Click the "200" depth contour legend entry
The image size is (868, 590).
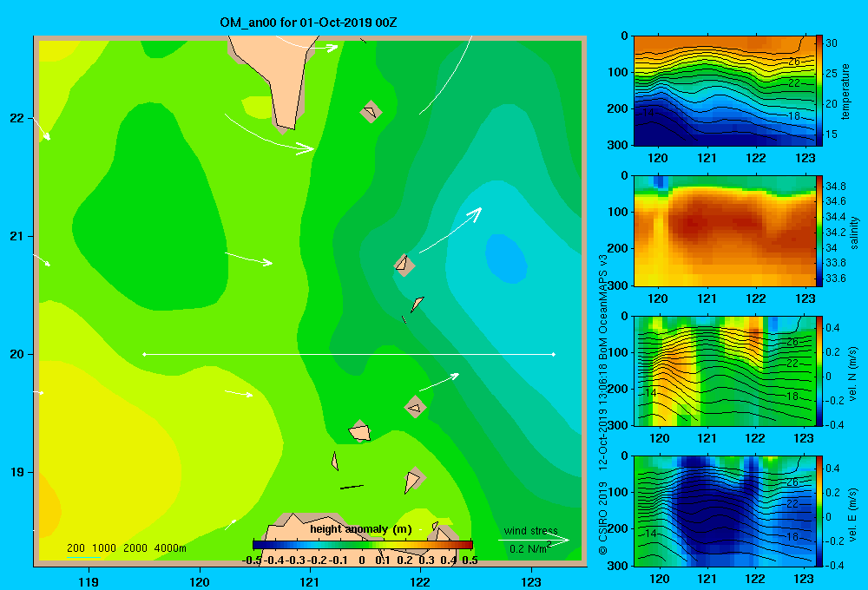76,548
